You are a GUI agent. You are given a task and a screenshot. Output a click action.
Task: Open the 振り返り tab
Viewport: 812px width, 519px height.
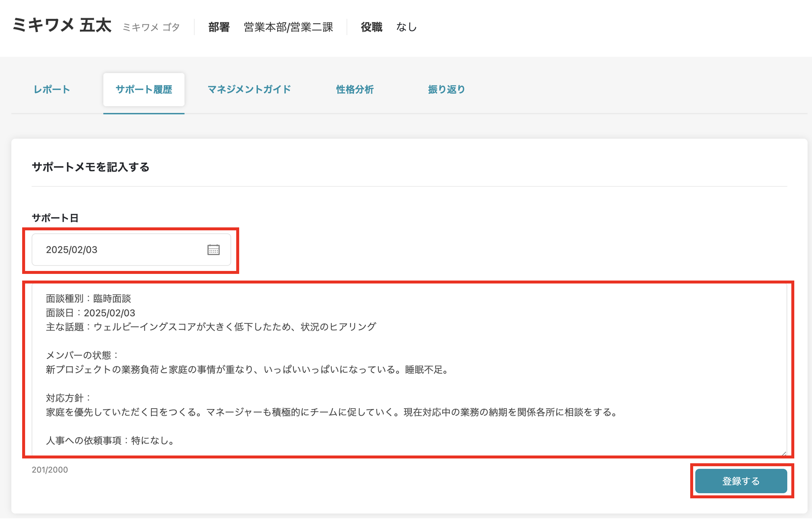[446, 90]
